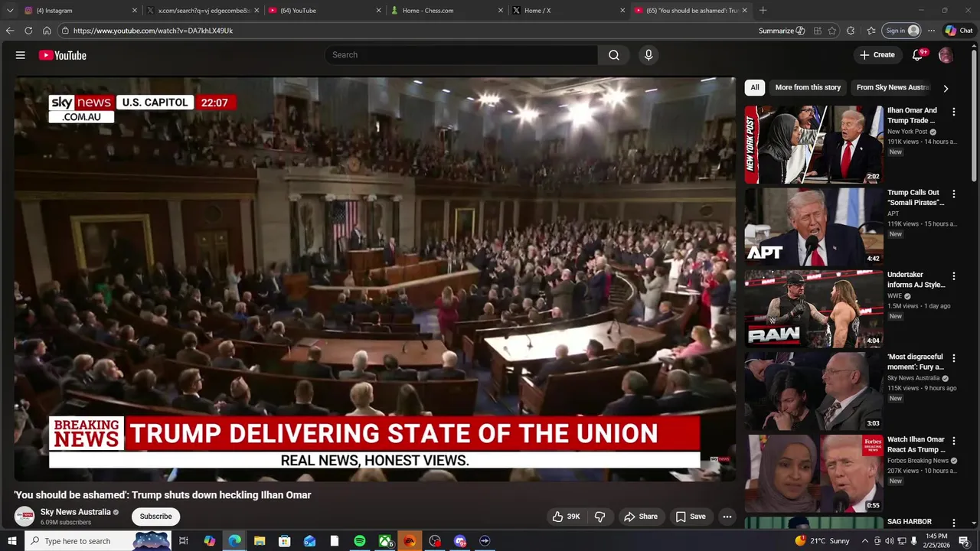This screenshot has width=980, height=551.
Task: Switch to the (64) YouTube tab
Action: pos(325,11)
